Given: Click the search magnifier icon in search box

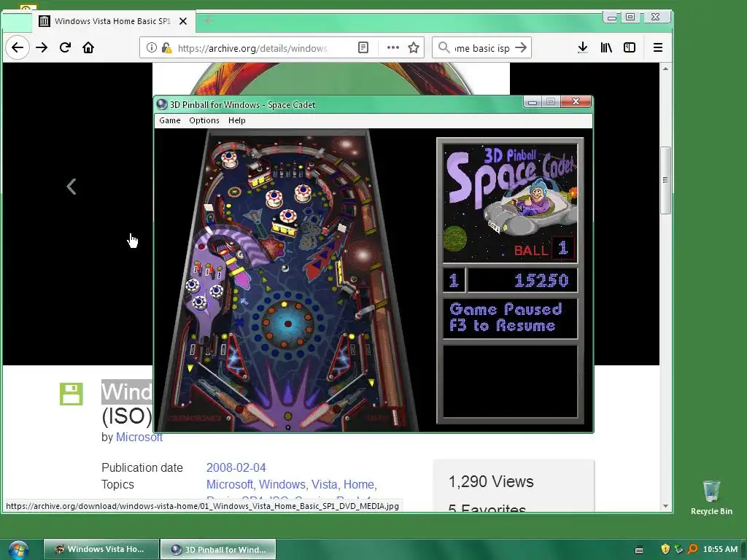Looking at the screenshot, I should click(x=444, y=47).
